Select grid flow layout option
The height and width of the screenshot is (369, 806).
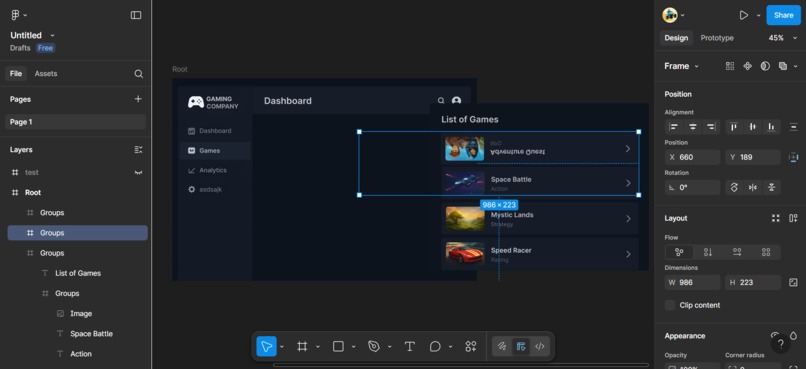[766, 252]
